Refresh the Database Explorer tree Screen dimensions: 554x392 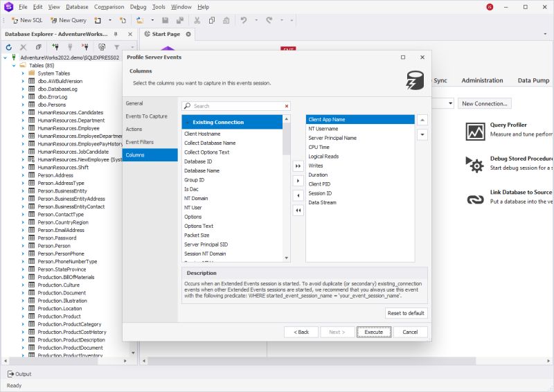(x=9, y=47)
